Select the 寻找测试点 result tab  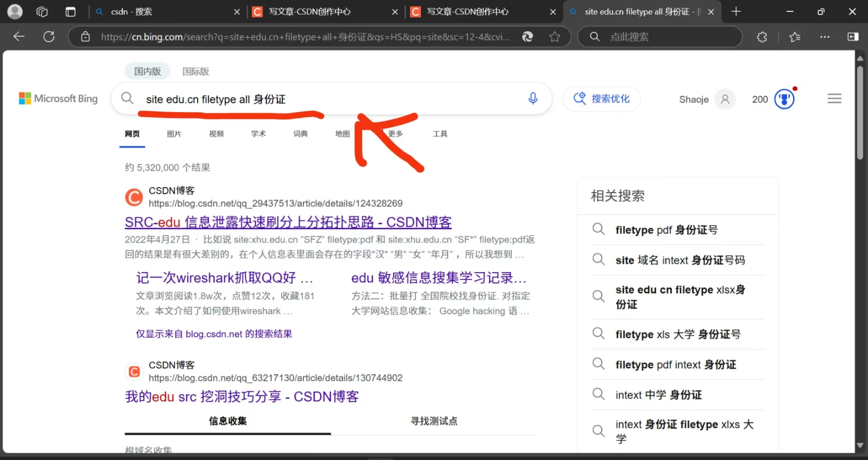pyautogui.click(x=434, y=421)
